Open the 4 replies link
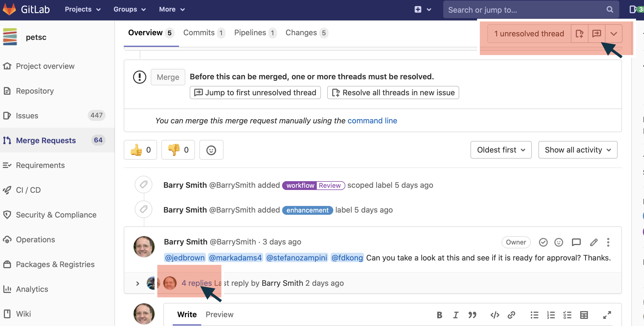644x326 pixels. tap(197, 283)
